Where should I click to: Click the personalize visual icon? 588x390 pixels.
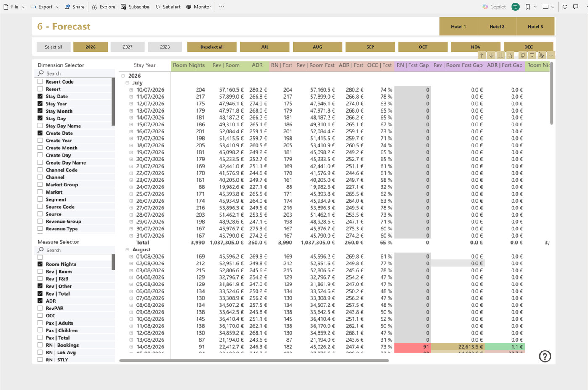coord(542,55)
